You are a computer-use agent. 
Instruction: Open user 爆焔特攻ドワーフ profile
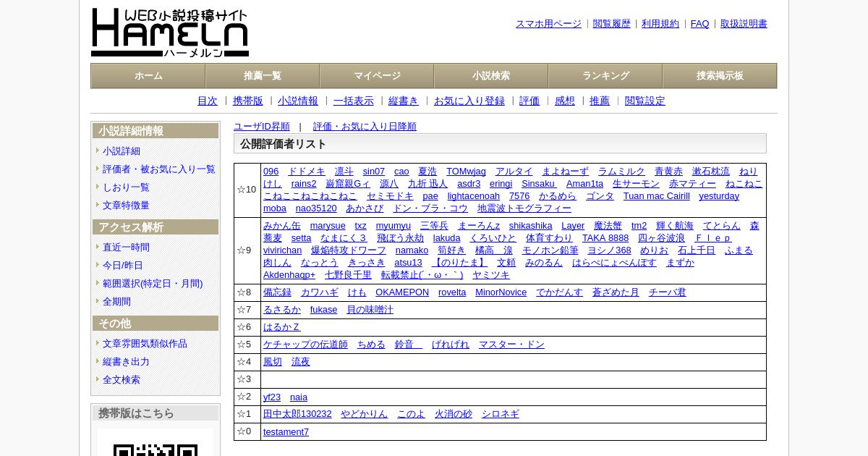349,250
